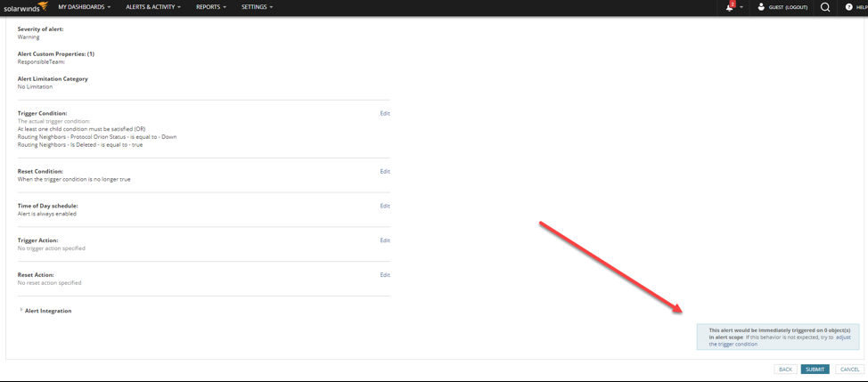Open the notifications bell icon
The image size is (868, 382).
[x=730, y=7]
